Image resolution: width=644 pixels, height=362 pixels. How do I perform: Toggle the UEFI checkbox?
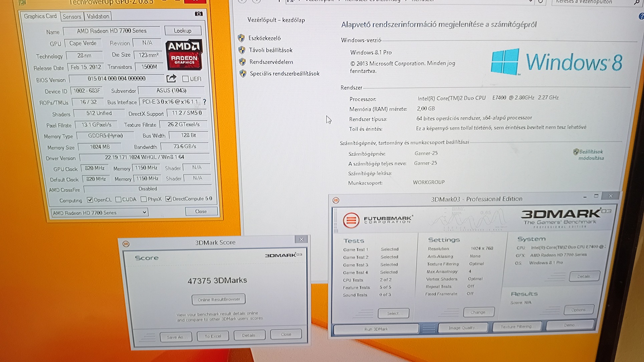(x=186, y=79)
